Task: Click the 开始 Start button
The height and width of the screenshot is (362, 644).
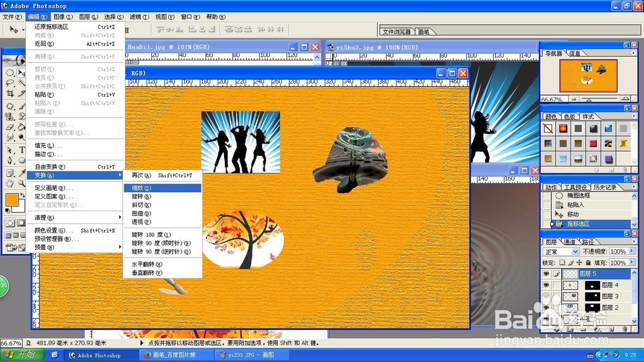Action: pyautogui.click(x=23, y=355)
